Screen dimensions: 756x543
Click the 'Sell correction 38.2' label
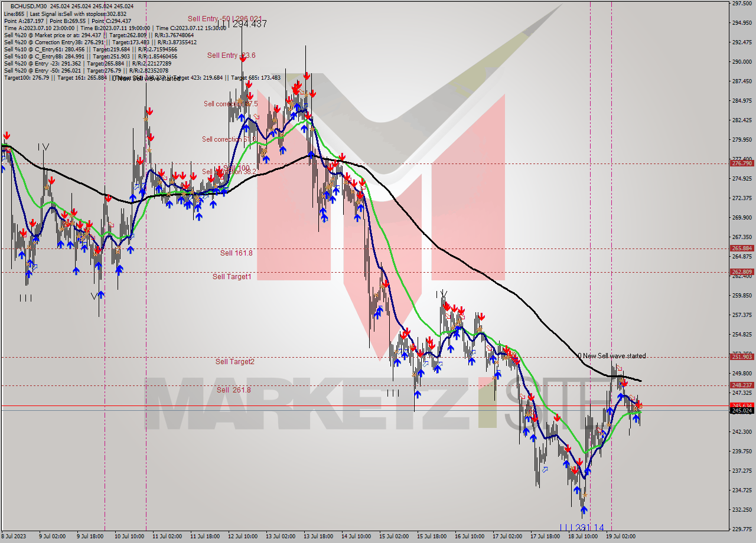pyautogui.click(x=229, y=172)
